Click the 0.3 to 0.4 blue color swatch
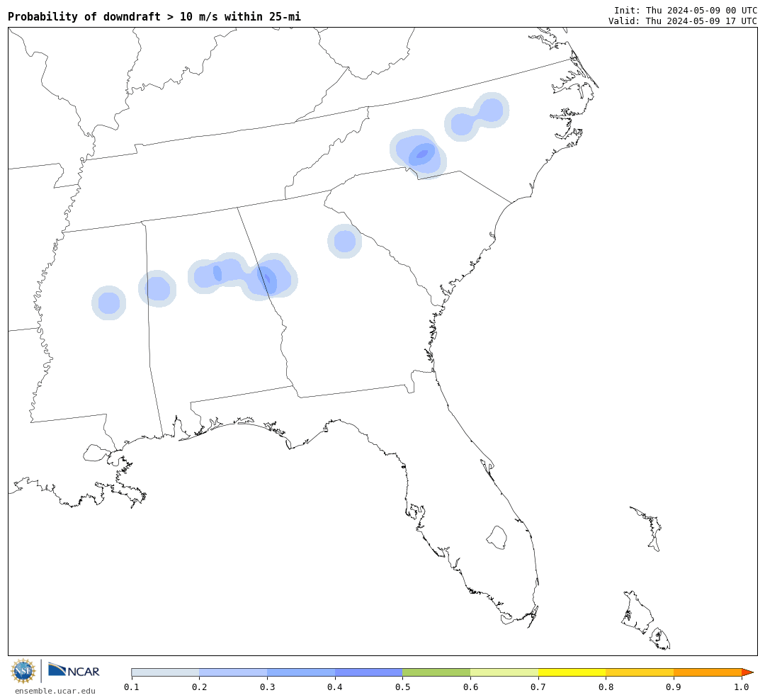This screenshot has width=765, height=700. pyautogui.click(x=301, y=672)
